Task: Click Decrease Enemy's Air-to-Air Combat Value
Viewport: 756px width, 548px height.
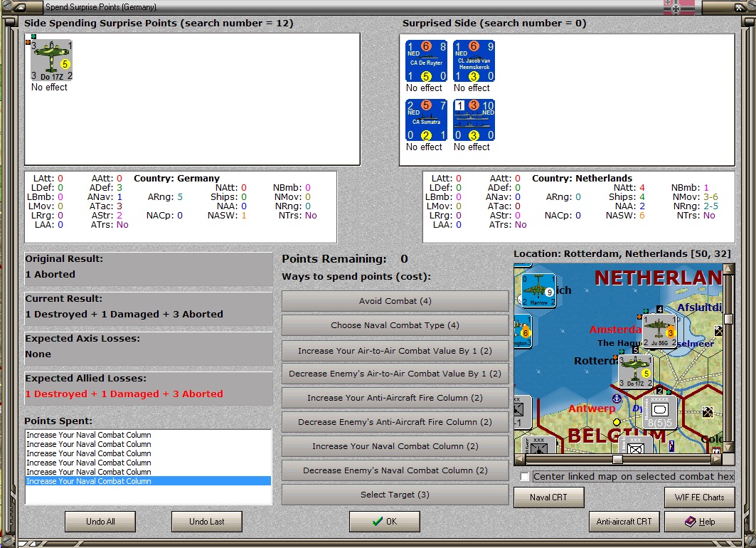Action: (x=395, y=374)
